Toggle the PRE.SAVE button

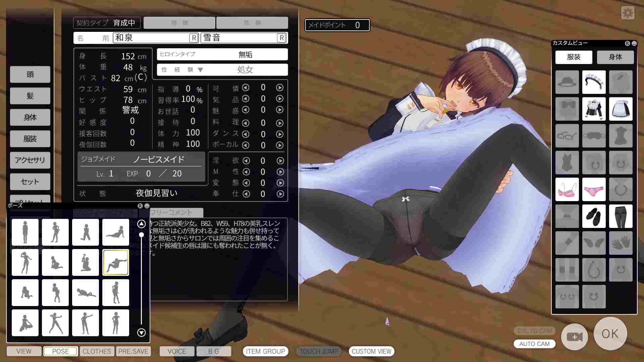[x=133, y=351]
